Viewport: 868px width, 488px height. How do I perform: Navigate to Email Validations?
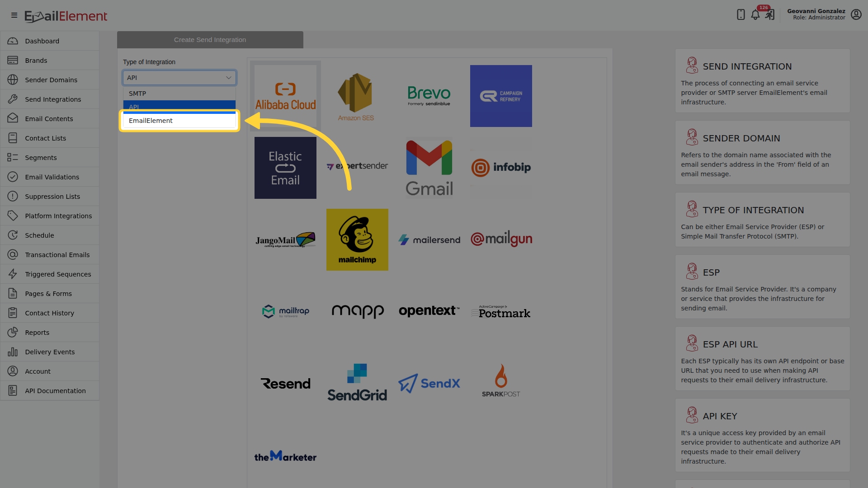click(50, 177)
